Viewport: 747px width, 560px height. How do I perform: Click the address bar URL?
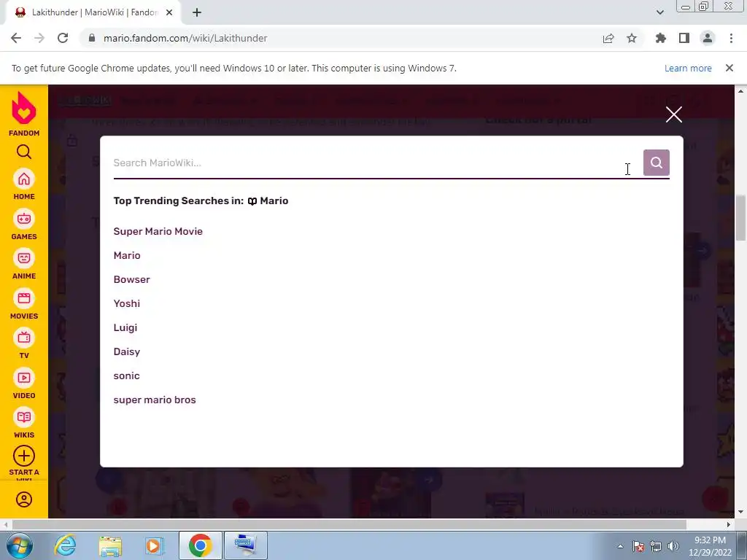[x=185, y=38]
